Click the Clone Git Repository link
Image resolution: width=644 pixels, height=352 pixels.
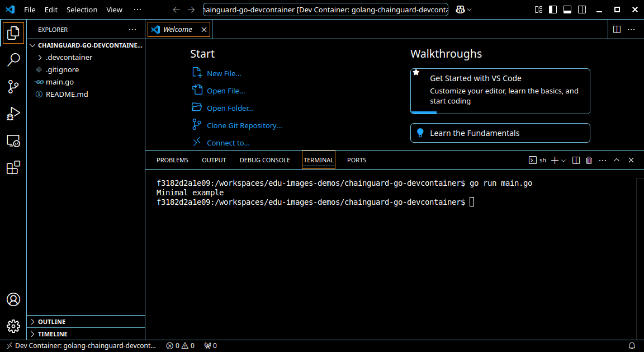point(244,125)
